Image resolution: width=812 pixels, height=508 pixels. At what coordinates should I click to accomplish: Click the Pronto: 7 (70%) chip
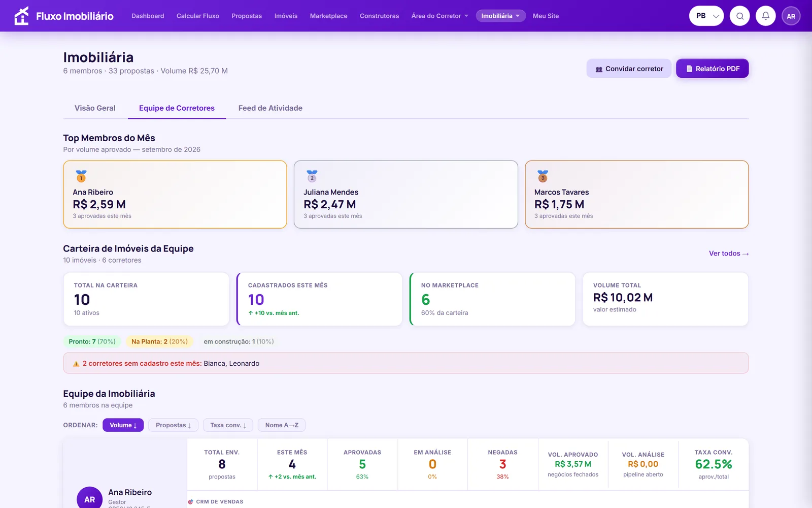pos(92,341)
